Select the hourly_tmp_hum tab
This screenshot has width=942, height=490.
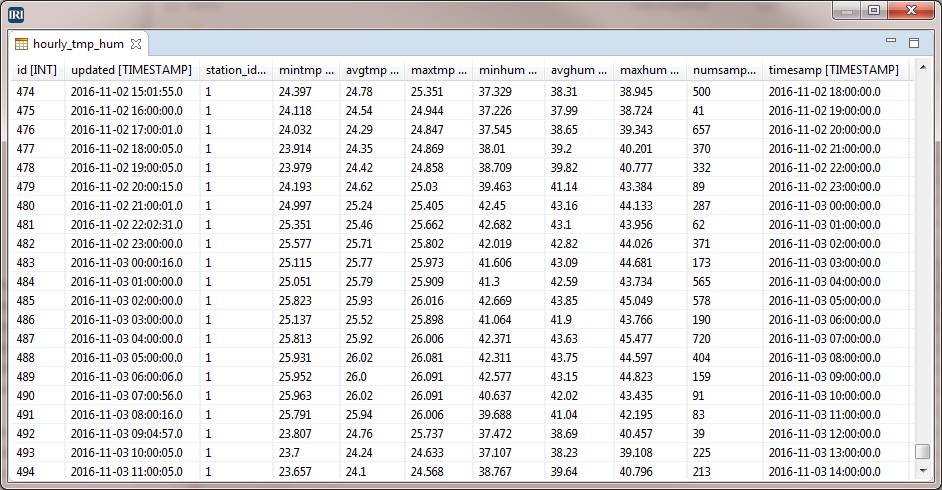click(x=78, y=44)
